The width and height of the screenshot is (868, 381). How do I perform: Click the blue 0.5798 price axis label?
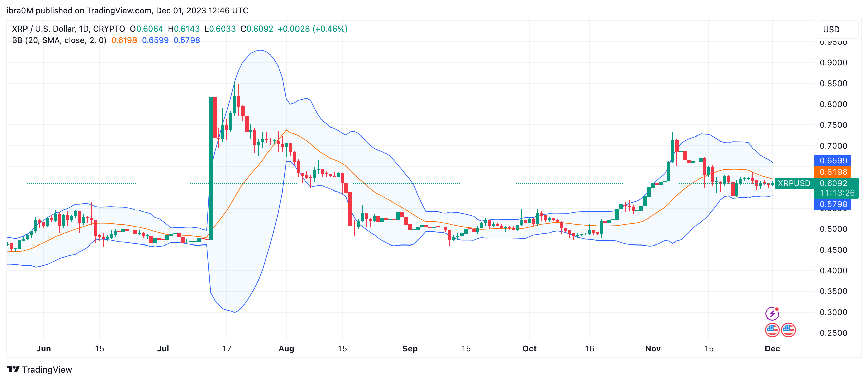(833, 204)
